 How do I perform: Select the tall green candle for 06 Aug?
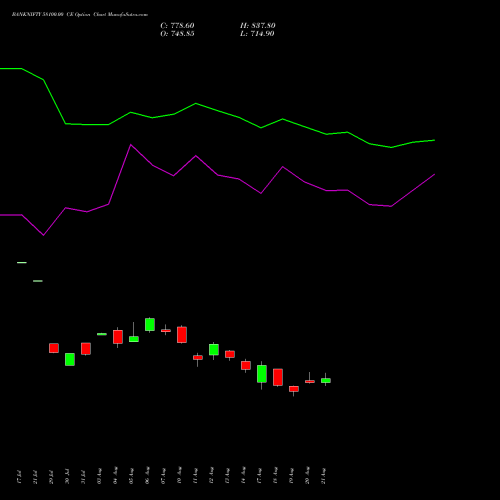coord(150,325)
